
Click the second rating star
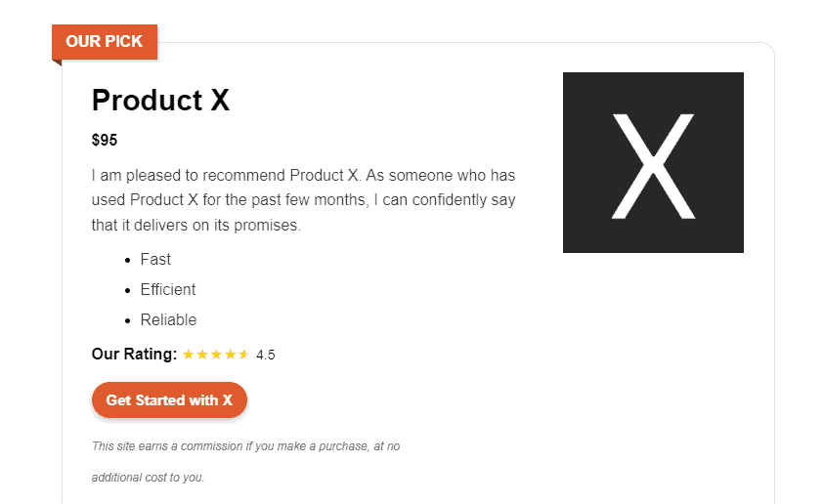click(x=202, y=355)
